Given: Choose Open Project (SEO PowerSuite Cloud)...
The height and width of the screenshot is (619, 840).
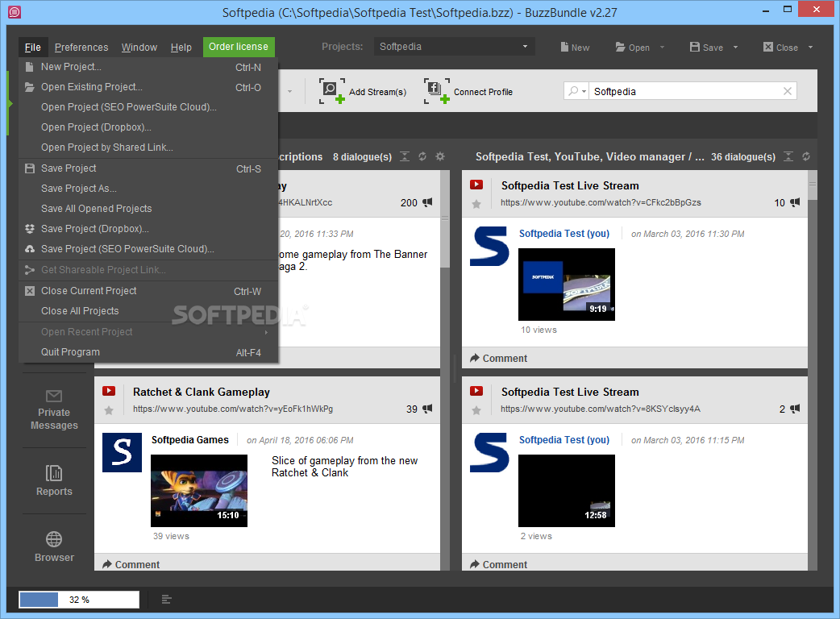Looking at the screenshot, I should (x=148, y=107).
